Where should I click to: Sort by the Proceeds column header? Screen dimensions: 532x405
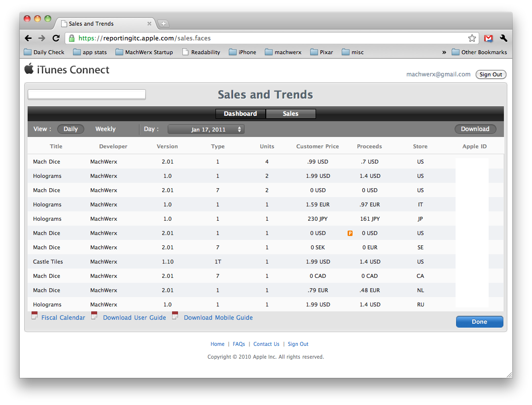coord(369,146)
